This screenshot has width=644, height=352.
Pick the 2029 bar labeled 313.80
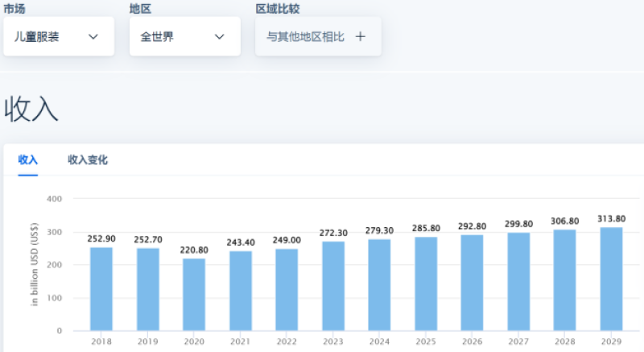[612, 279]
